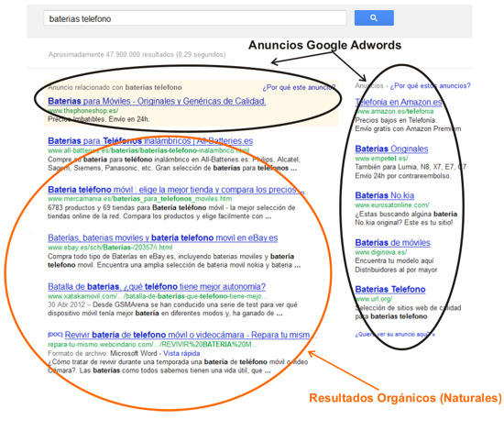Image resolution: width=504 pixels, height=431 pixels.
Task: Click the www.empetel.es/ green URL
Action: pyautogui.click(x=381, y=159)
